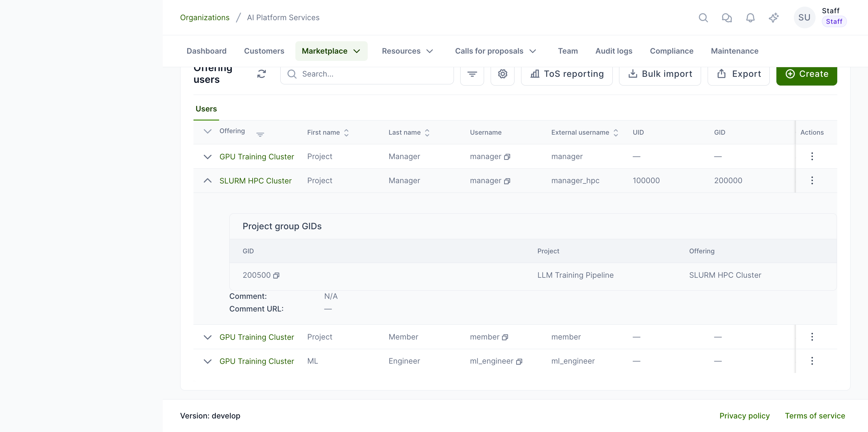Go to Customers tab
Image resolution: width=868 pixels, height=432 pixels.
point(264,51)
